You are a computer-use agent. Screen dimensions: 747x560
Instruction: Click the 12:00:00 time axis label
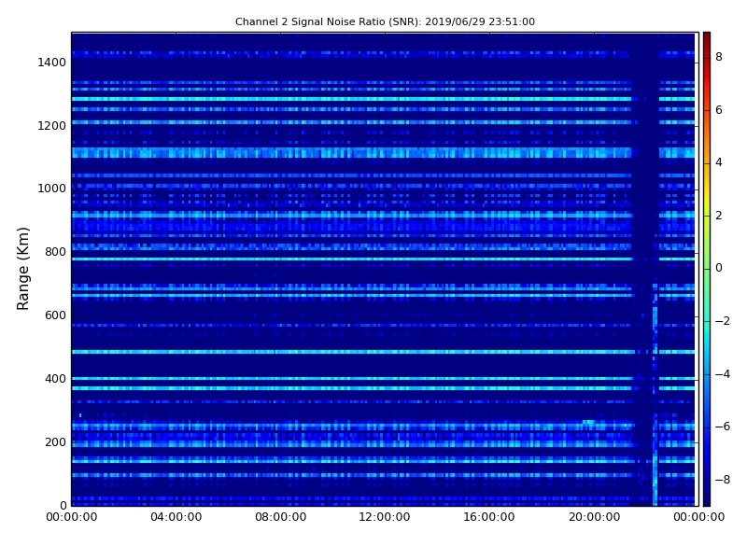pos(385,517)
